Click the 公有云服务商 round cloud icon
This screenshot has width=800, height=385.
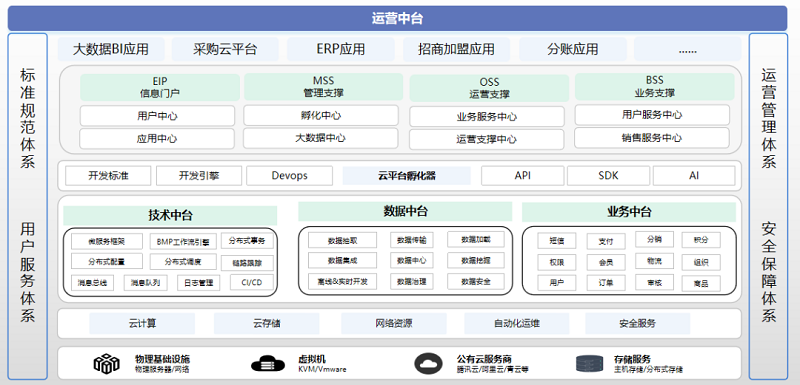click(429, 364)
